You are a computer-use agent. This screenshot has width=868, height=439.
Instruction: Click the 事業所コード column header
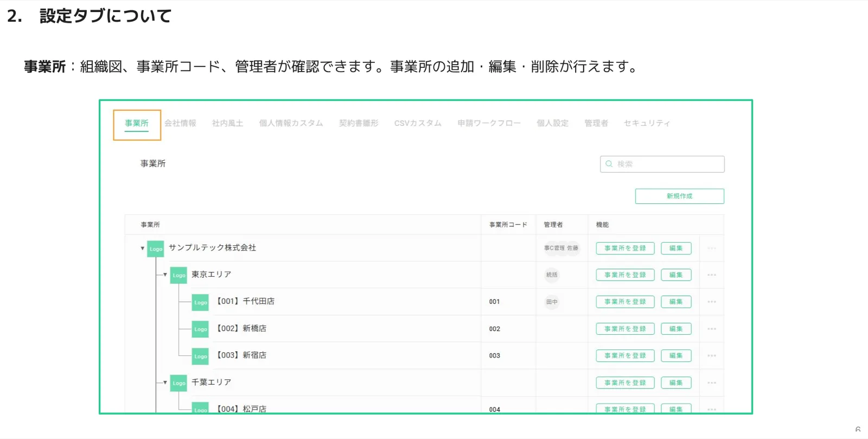(508, 225)
